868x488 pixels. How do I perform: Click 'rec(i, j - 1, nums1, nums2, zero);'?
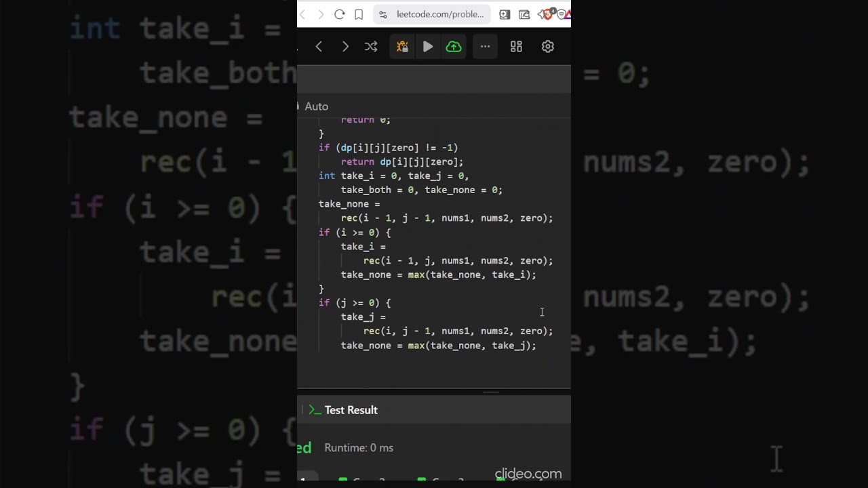click(x=458, y=331)
